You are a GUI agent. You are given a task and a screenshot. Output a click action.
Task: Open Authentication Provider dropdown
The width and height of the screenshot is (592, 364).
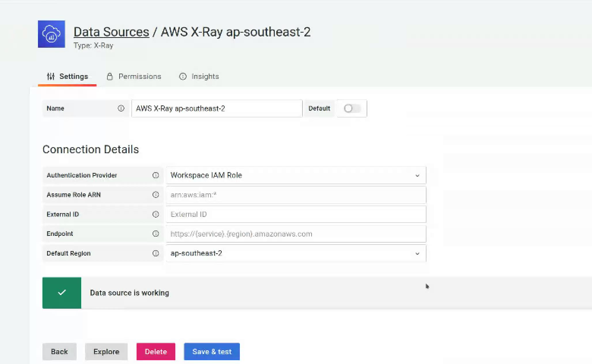point(296,175)
